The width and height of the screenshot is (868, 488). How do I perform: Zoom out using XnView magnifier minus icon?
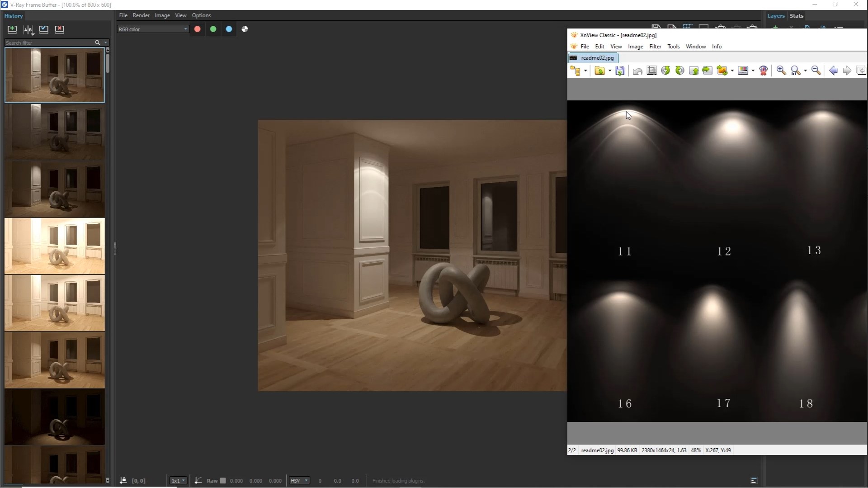816,71
